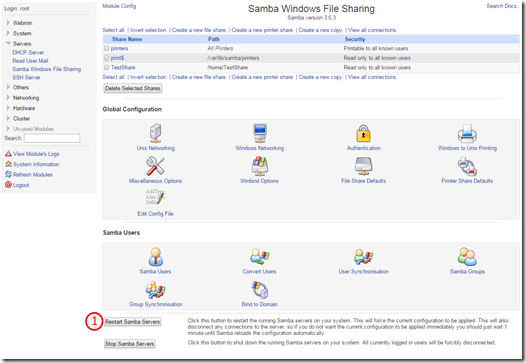Click the Winbind Options icon

260,166
